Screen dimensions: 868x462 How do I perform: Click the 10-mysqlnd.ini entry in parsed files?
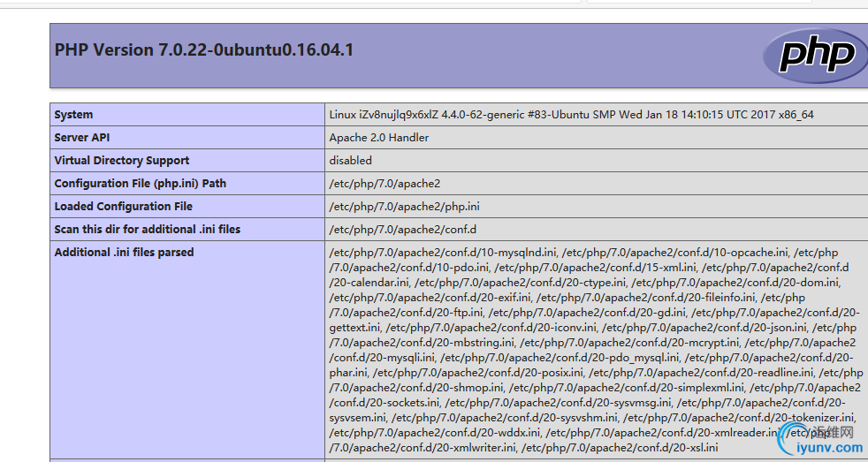click(x=442, y=253)
